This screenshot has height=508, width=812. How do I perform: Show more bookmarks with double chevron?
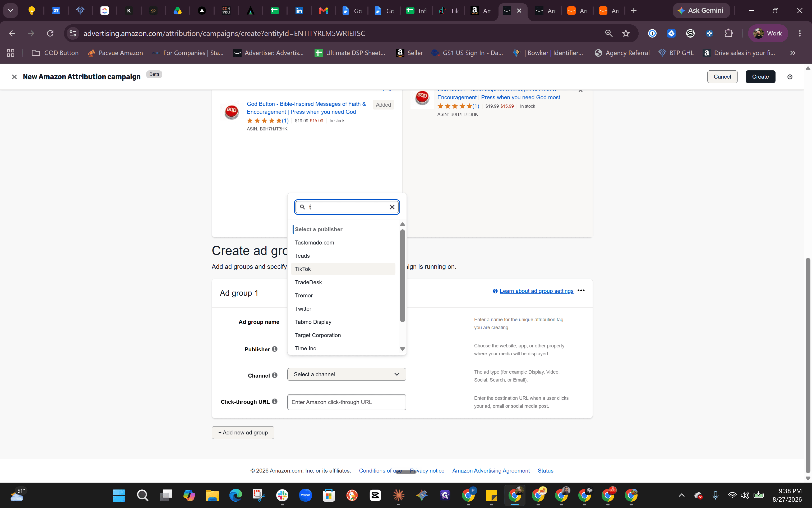click(793, 53)
